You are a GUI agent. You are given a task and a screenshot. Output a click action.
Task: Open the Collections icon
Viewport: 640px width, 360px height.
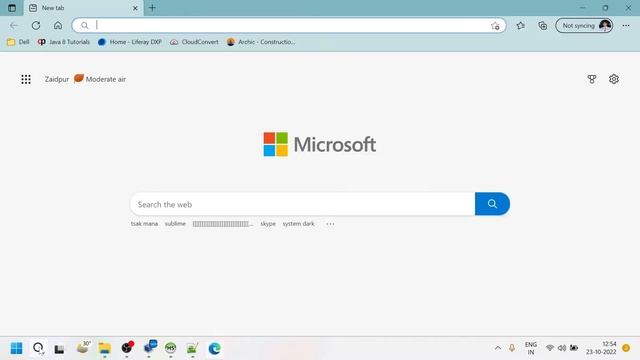pyautogui.click(x=542, y=25)
